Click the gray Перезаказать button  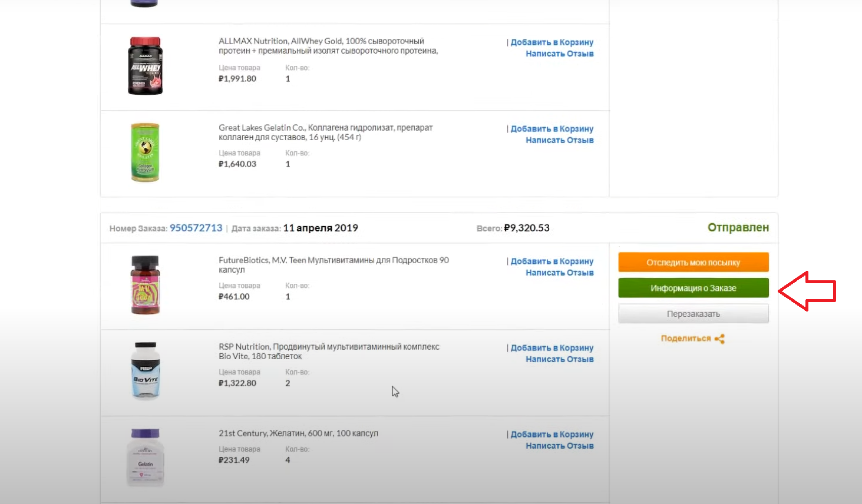point(693,314)
